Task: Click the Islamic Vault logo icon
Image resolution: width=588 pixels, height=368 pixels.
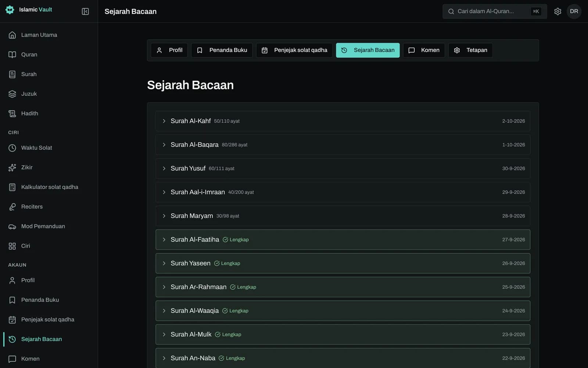Action: click(x=10, y=10)
